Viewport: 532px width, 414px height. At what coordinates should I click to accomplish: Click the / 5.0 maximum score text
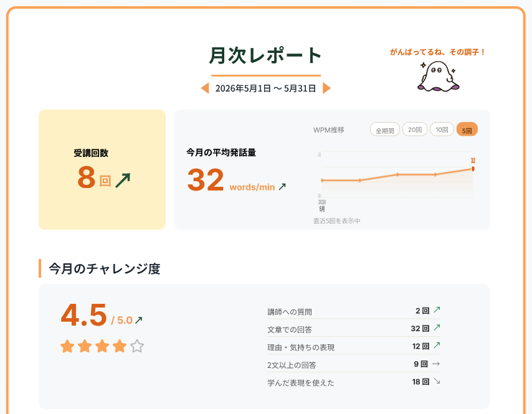tap(122, 321)
